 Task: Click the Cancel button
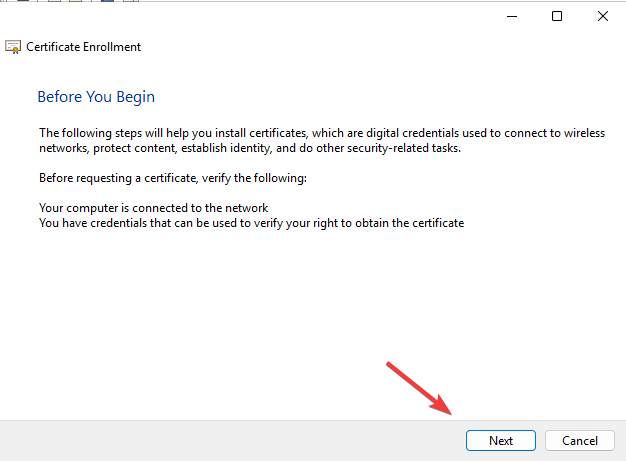(580, 441)
